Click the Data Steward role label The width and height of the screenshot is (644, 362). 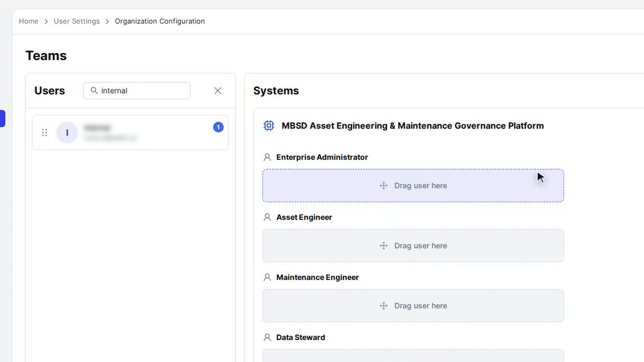(x=301, y=337)
